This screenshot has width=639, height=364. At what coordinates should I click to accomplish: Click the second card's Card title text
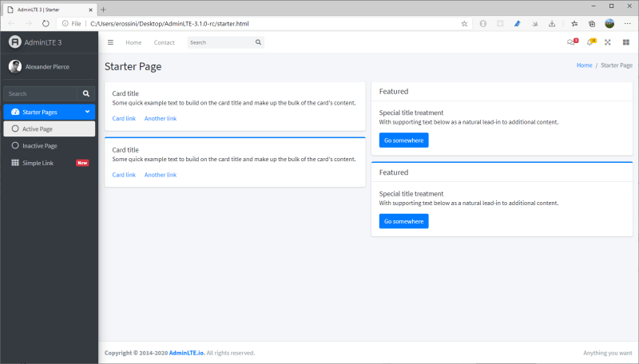pos(125,150)
